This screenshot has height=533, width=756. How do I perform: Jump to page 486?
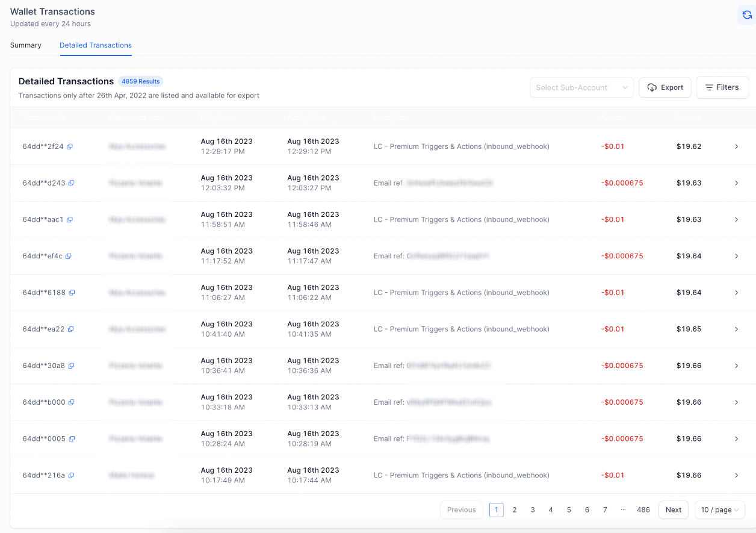tap(643, 510)
